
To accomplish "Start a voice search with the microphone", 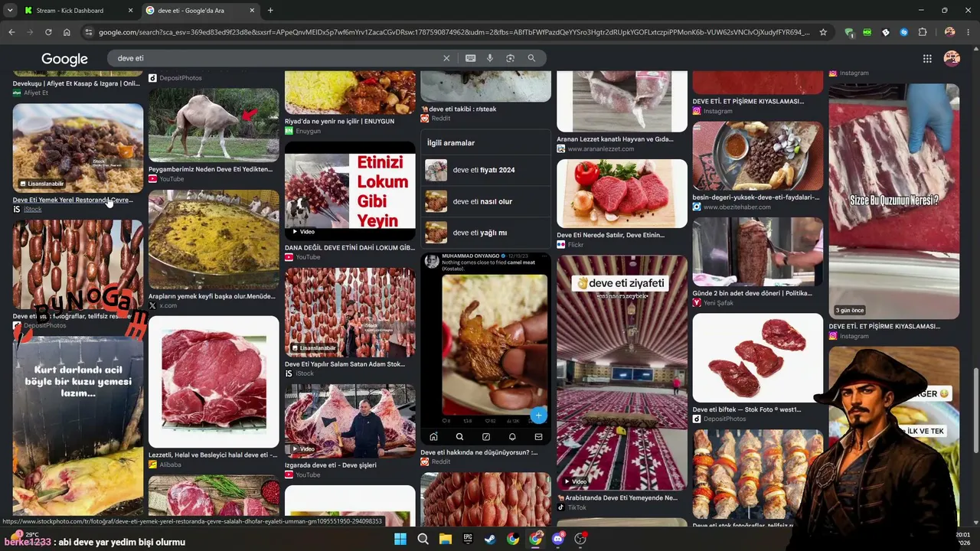I will point(490,58).
